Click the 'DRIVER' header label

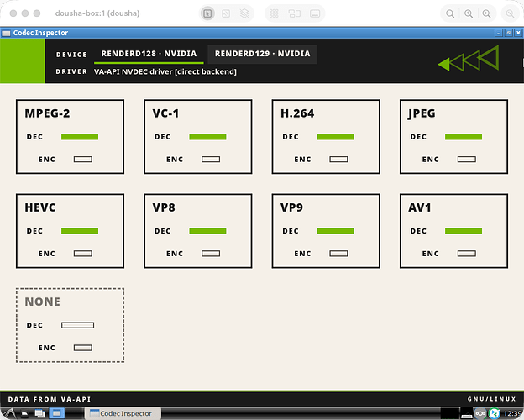(x=71, y=71)
